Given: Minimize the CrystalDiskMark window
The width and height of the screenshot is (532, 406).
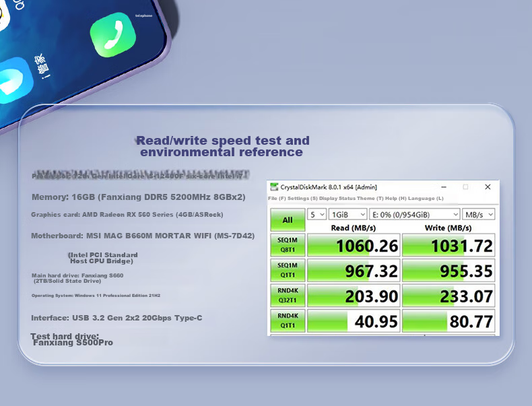Looking at the screenshot, I should click(x=444, y=187).
